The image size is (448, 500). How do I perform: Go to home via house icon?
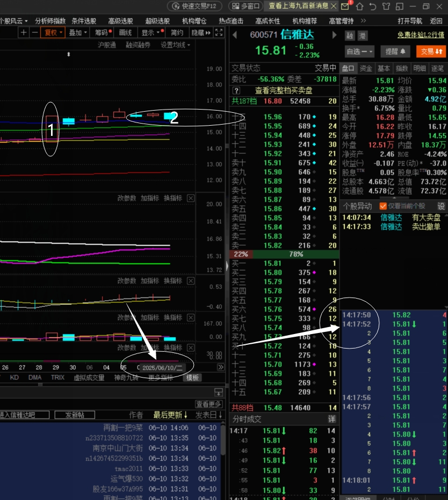tap(359, 6)
